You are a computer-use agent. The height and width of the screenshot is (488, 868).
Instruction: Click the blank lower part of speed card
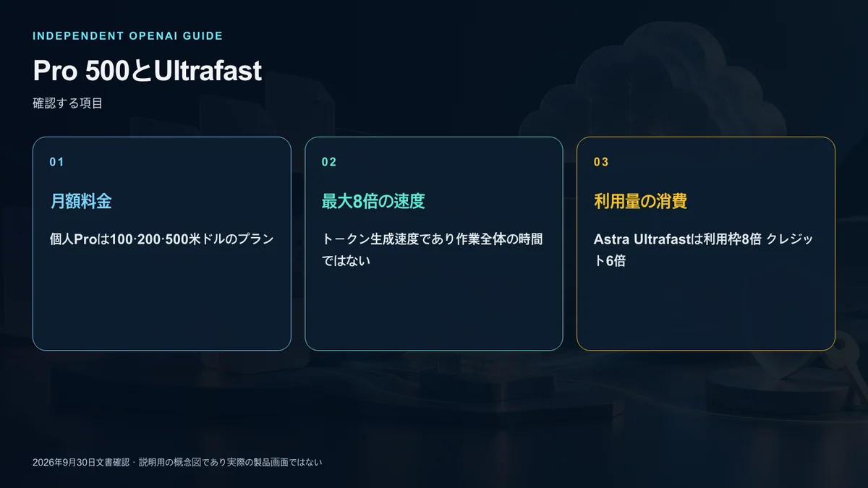point(434,311)
